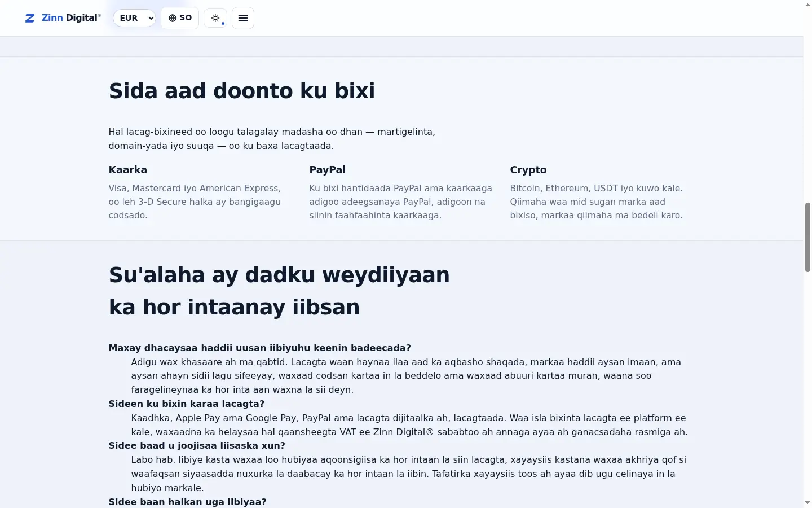Click the 'Hal lacag-bixineed oo loogu talagalay' paragraph

click(x=272, y=139)
